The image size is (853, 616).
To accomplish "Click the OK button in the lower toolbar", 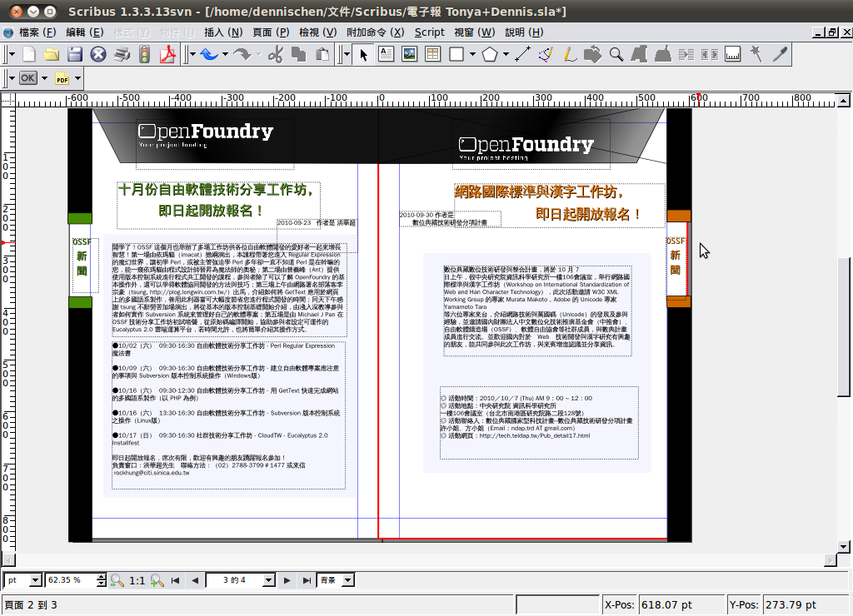I will point(27,78).
